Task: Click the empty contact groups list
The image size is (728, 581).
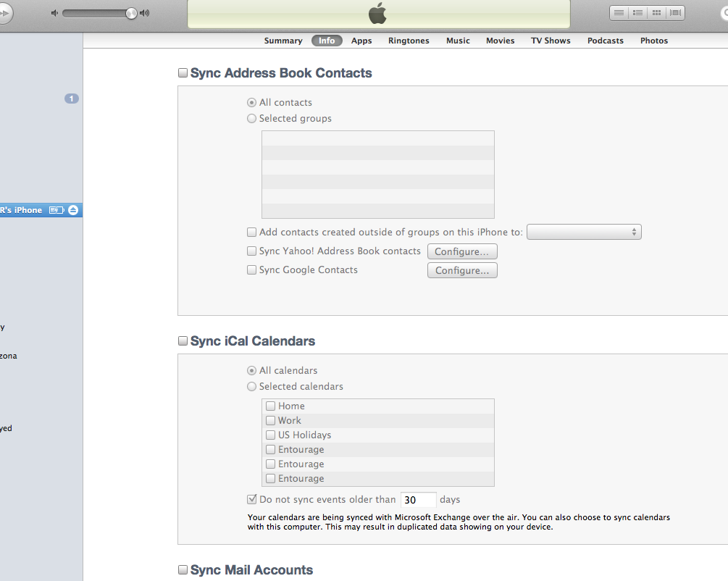Action: click(378, 175)
